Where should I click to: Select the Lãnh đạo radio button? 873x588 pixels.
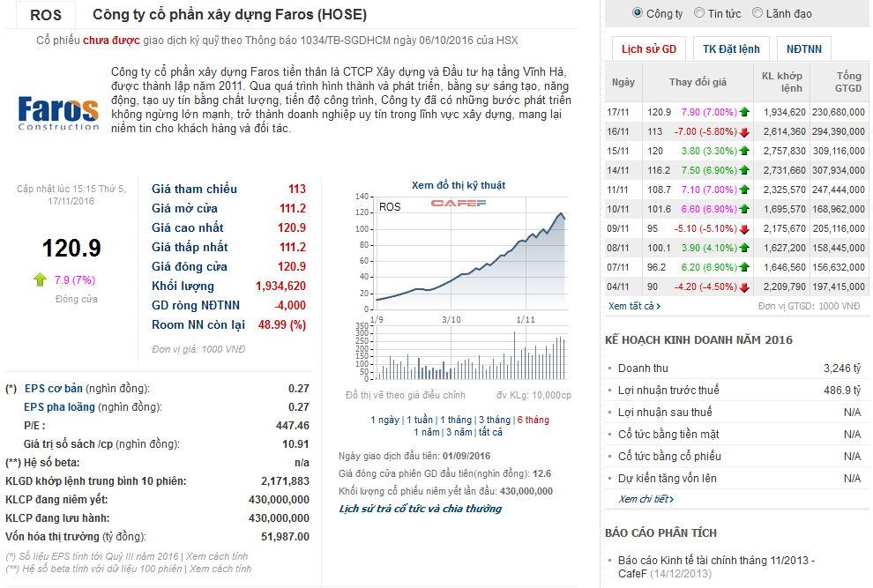(757, 13)
